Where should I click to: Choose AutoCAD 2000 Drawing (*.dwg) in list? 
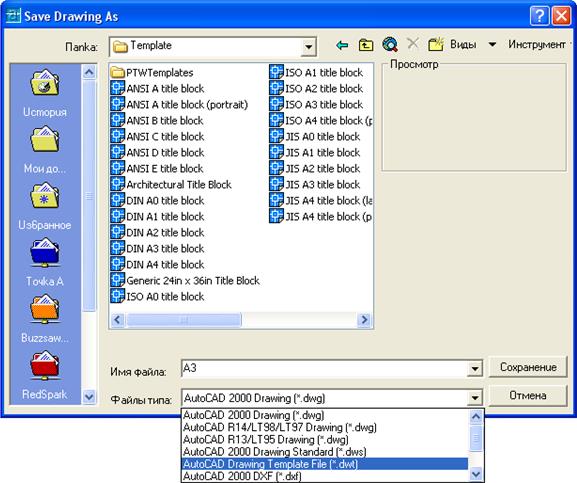(x=325, y=415)
